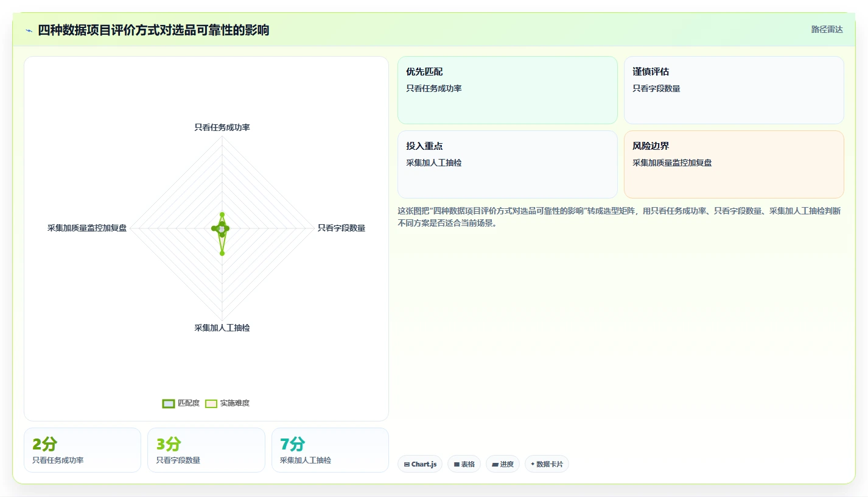Click 采集加人工抽检 text in 投入重点 card
The image size is (868, 497).
click(x=434, y=163)
